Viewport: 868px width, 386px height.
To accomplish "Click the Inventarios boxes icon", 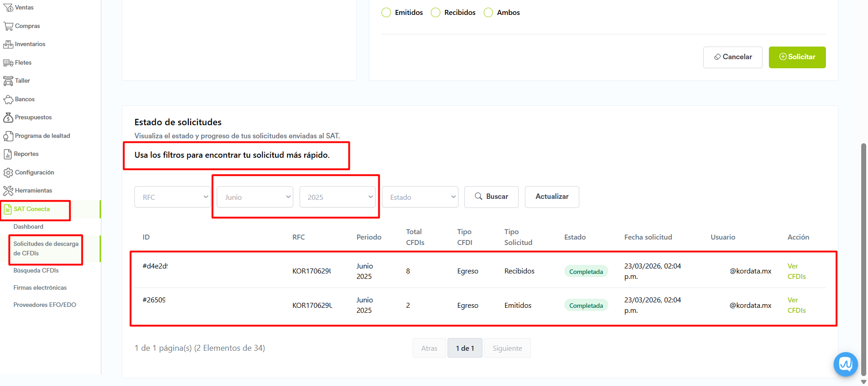I will 8,44.
